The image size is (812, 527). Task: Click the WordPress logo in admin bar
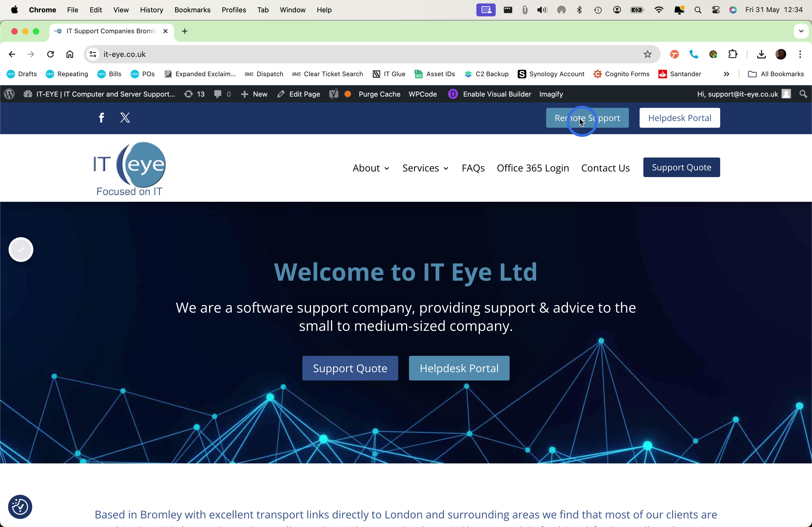pyautogui.click(x=10, y=94)
